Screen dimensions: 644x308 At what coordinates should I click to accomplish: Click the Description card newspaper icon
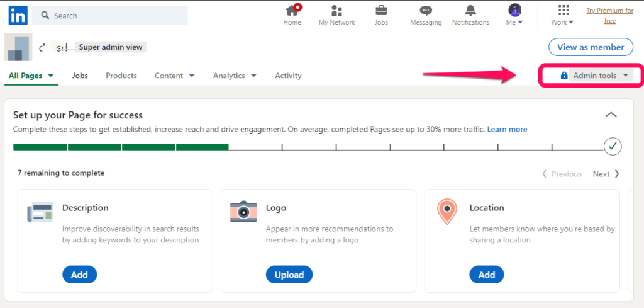[x=40, y=212]
